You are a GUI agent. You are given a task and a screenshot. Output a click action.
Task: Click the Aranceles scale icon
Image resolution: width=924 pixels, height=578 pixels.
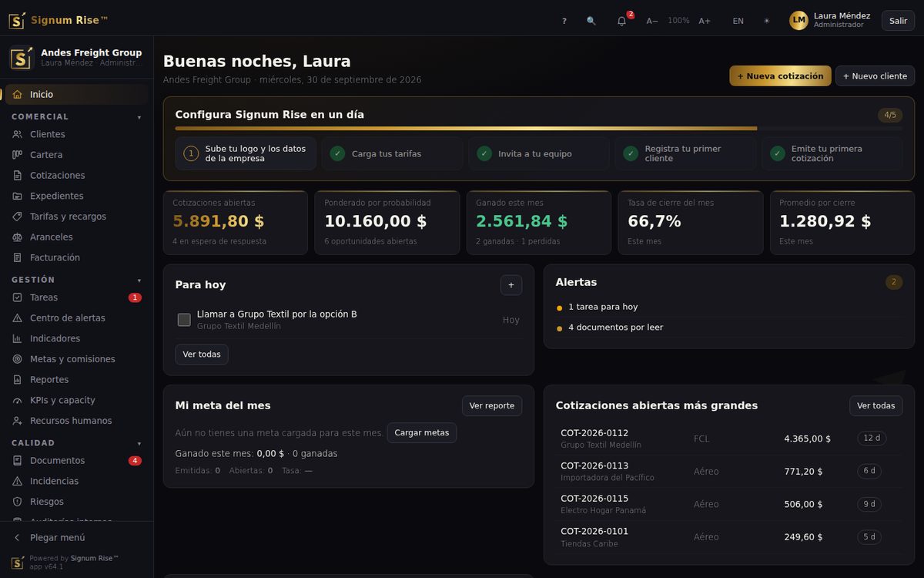(17, 237)
